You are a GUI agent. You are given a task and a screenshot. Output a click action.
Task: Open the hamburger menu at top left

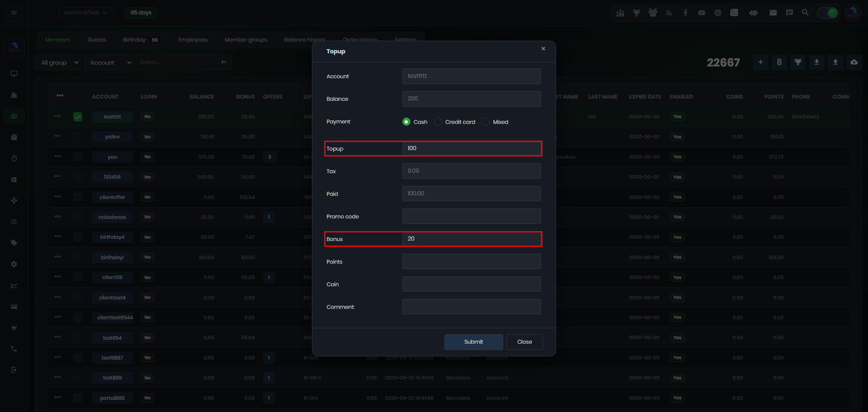[14, 13]
